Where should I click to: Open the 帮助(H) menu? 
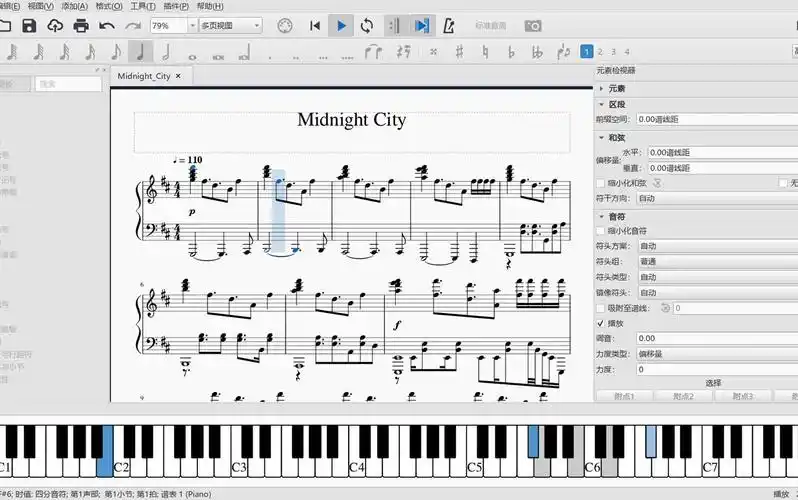(210, 6)
